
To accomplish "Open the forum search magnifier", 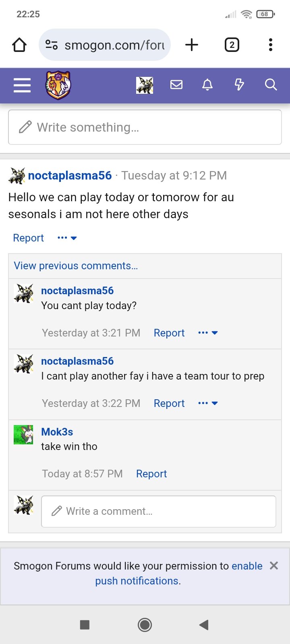I will [271, 85].
